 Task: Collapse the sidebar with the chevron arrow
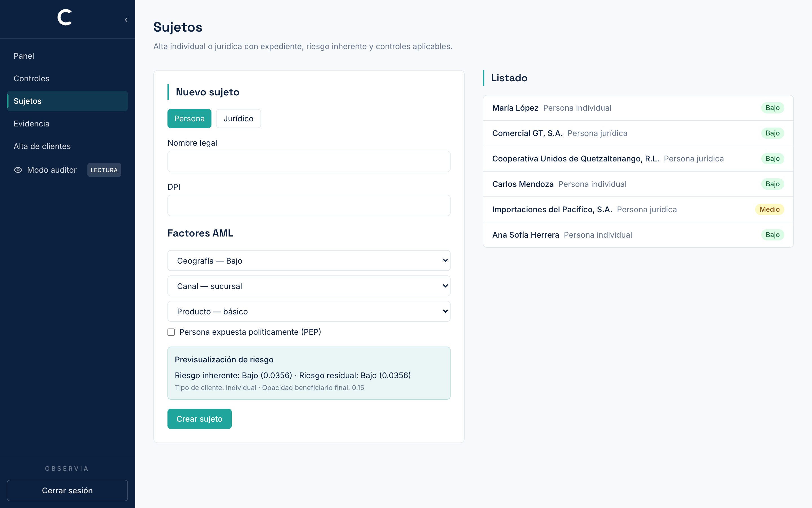126,20
